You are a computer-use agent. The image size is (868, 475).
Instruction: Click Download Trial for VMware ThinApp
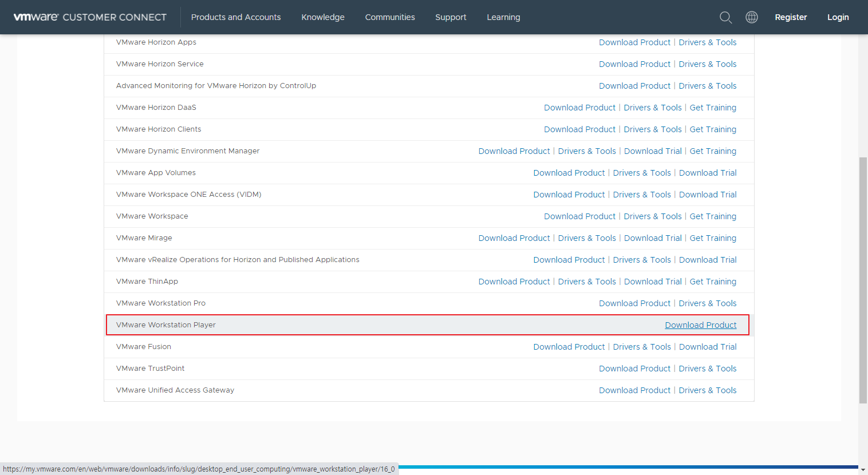653,282
